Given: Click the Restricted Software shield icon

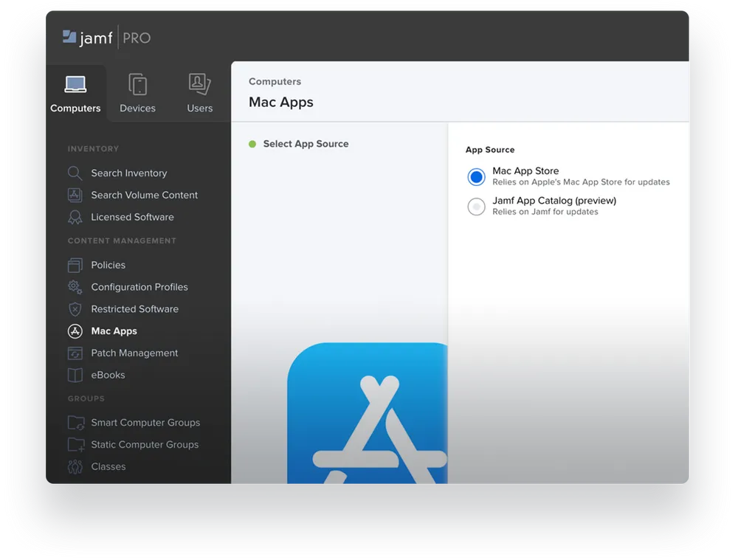Looking at the screenshot, I should pos(75,308).
